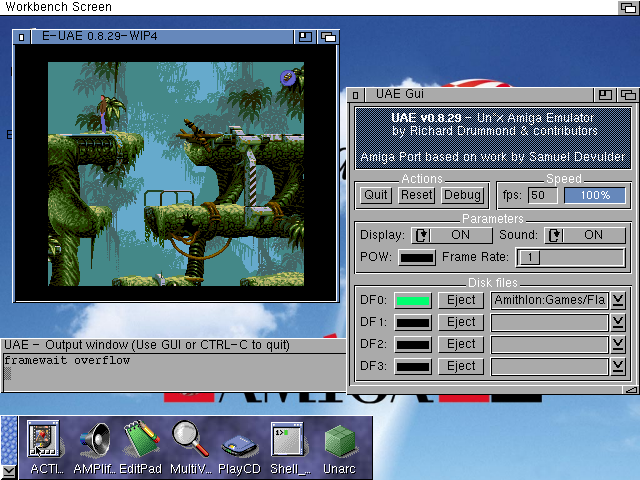The height and width of the screenshot is (480, 640).
Task: Click the DF3 drive LED indicator
Action: [413, 367]
